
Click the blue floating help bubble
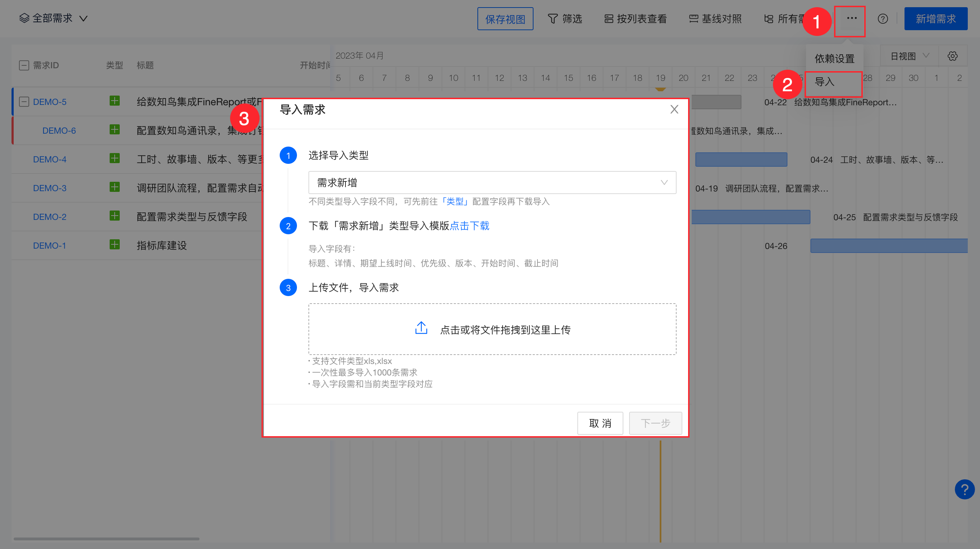point(964,489)
